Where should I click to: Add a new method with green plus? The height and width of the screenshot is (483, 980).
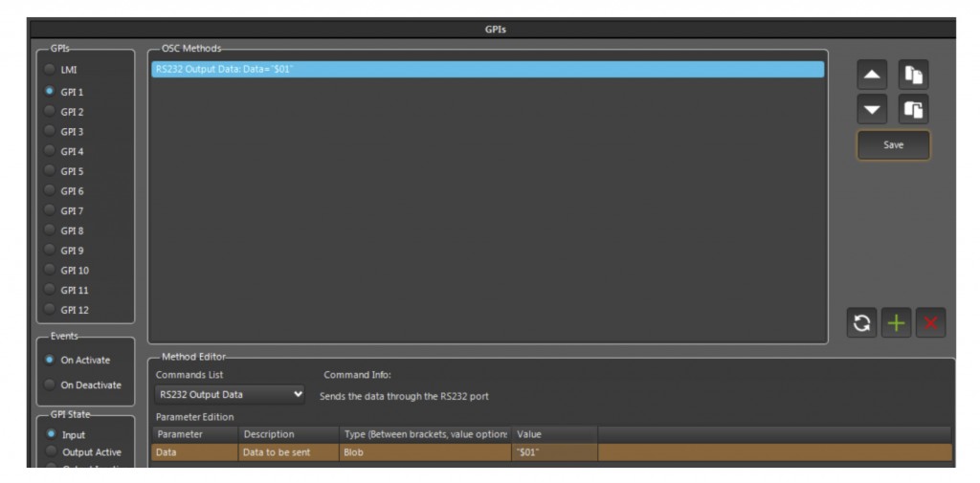pos(895,323)
